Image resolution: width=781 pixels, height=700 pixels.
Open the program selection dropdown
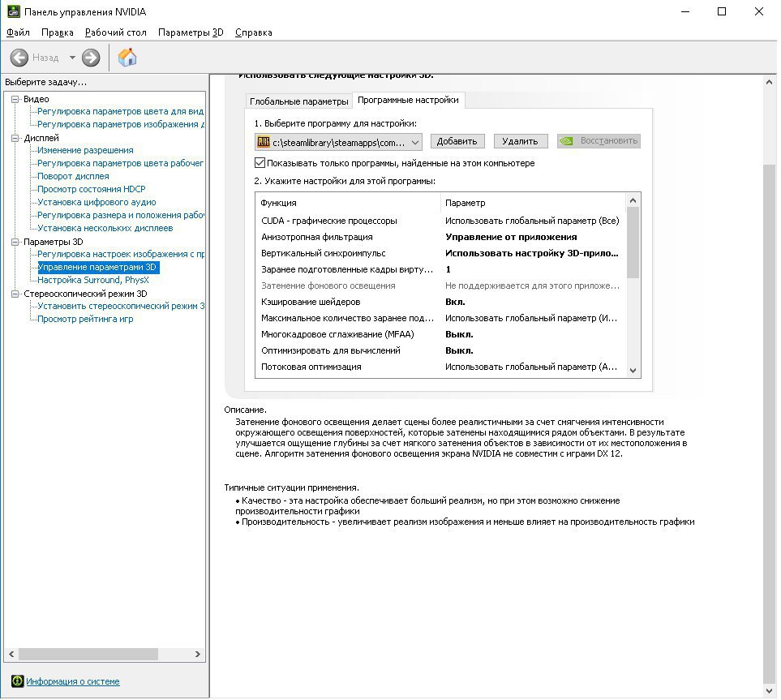[x=414, y=142]
